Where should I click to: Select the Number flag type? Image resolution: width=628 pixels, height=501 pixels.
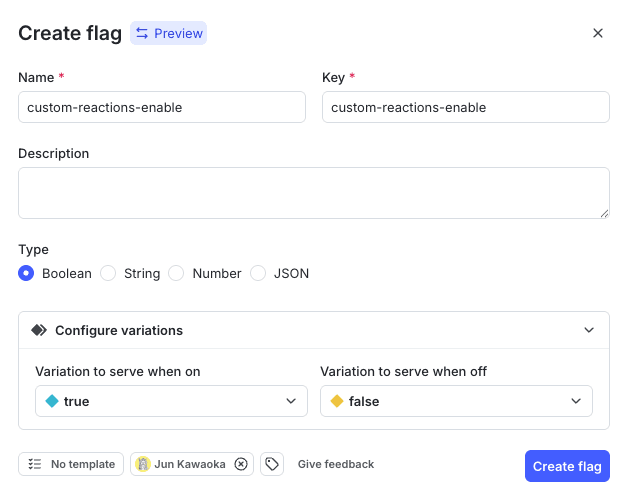(177, 273)
